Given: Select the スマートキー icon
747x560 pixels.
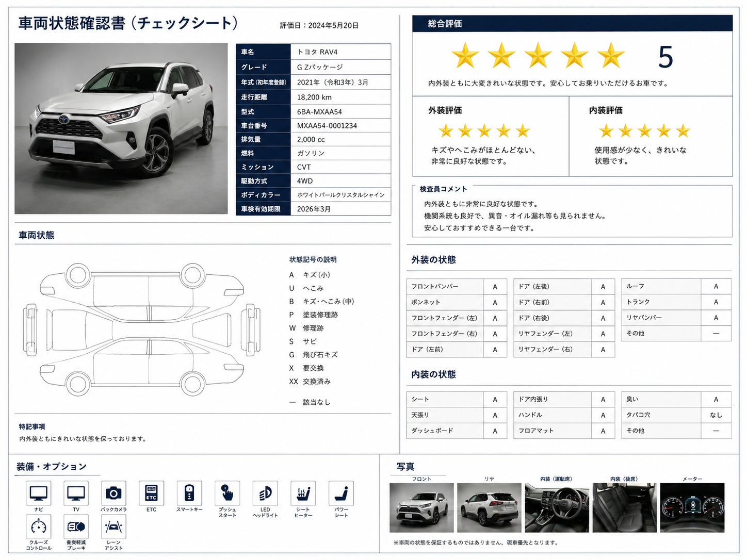Looking at the screenshot, I should click(189, 493).
